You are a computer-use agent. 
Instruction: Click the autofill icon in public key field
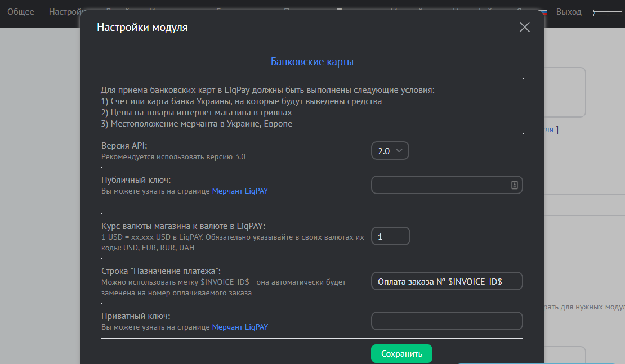[514, 185]
